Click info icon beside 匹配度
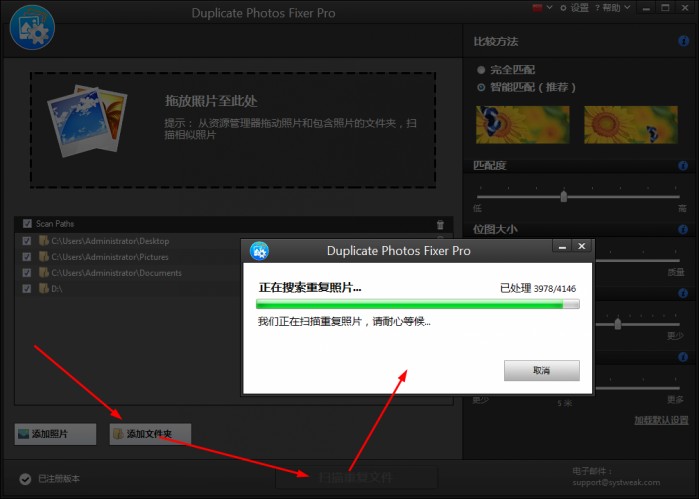The width and height of the screenshot is (699, 499). (683, 165)
